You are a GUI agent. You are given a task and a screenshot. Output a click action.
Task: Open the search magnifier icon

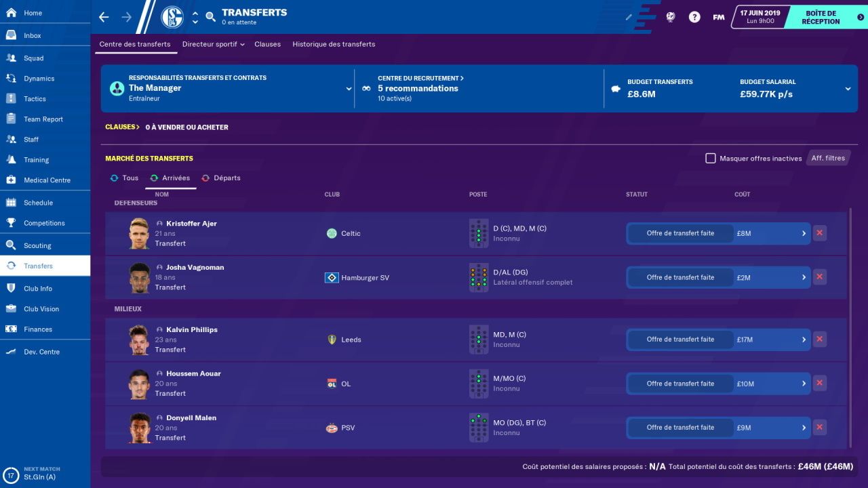[x=210, y=17]
